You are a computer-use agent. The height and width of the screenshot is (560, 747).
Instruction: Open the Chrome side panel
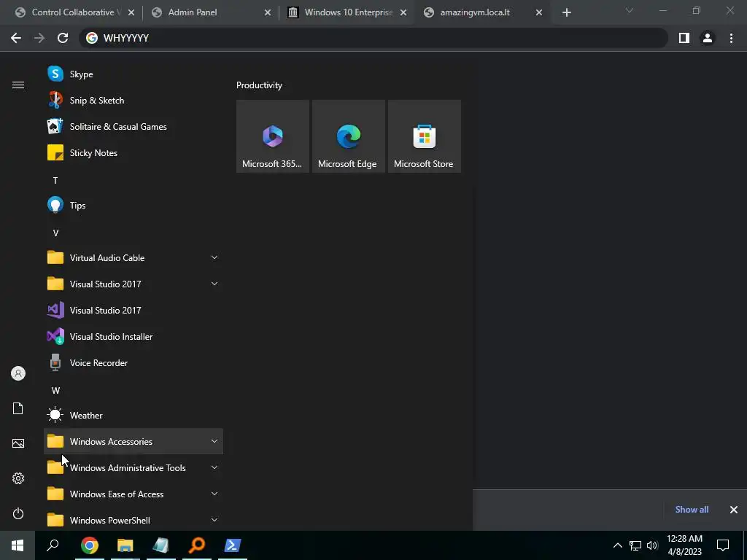(x=684, y=38)
